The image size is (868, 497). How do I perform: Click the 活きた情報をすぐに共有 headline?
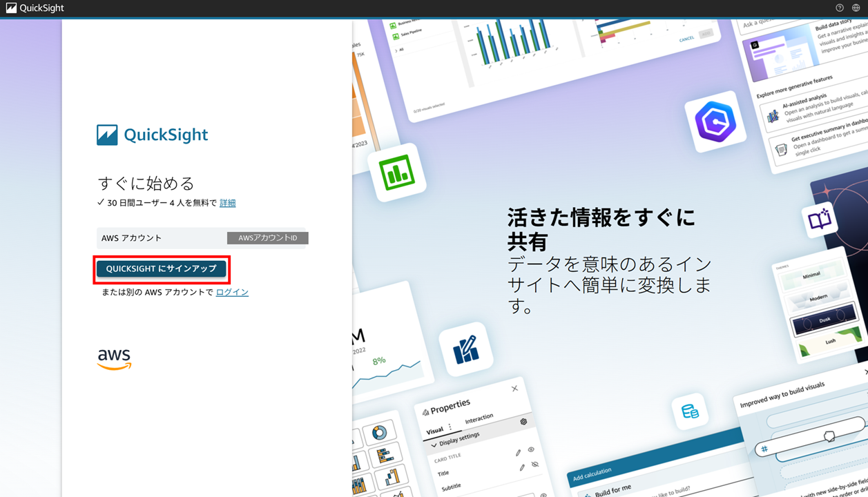[x=601, y=229]
